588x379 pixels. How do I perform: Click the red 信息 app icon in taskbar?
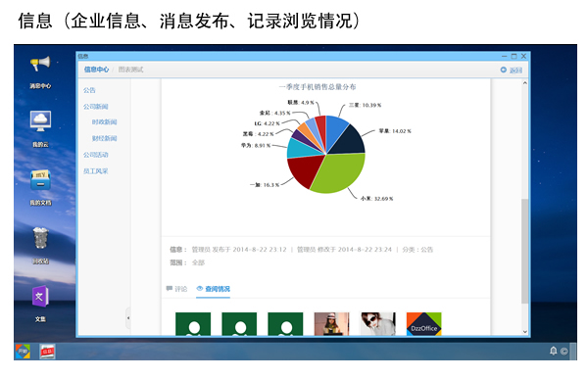(x=47, y=352)
